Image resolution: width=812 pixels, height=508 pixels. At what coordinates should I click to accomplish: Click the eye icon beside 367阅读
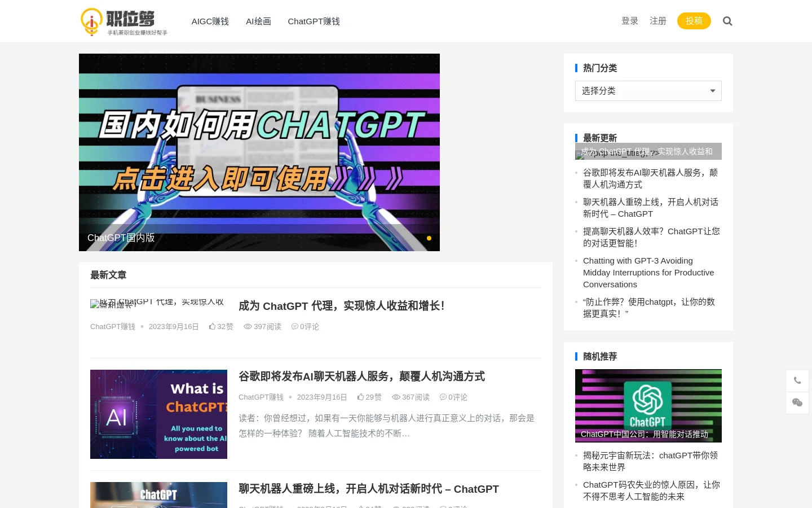396,397
